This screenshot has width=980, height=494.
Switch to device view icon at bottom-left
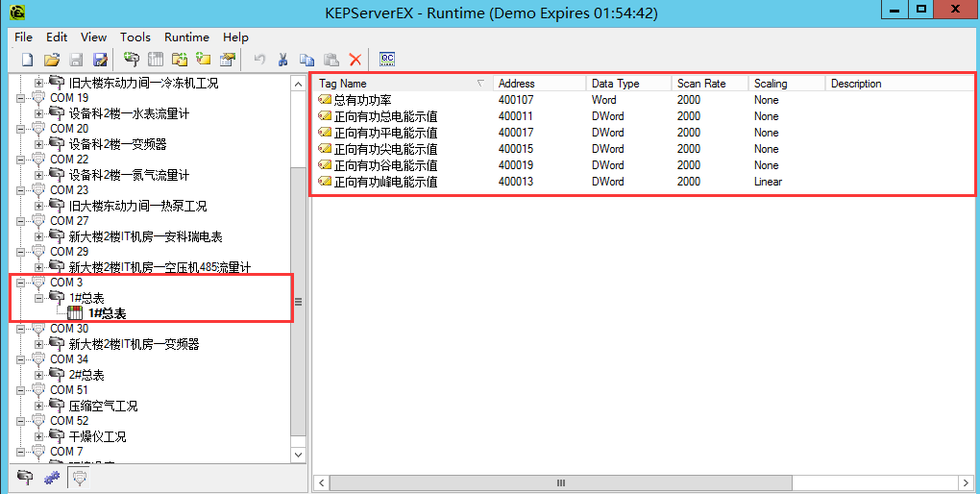25,477
